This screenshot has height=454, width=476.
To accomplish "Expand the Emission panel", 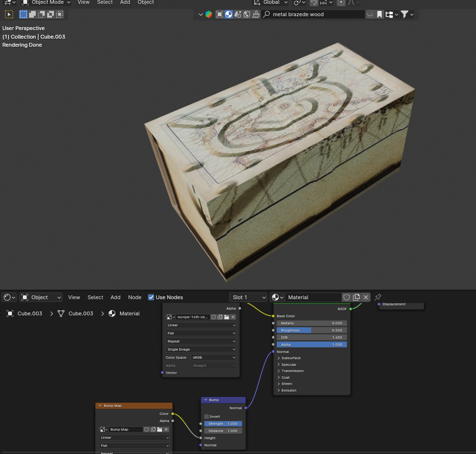I will point(286,390).
